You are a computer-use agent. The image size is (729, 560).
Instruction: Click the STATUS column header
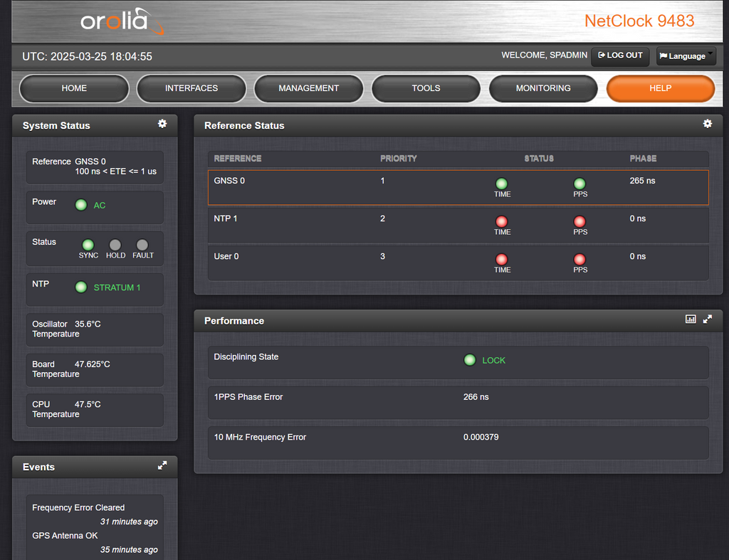(539, 159)
